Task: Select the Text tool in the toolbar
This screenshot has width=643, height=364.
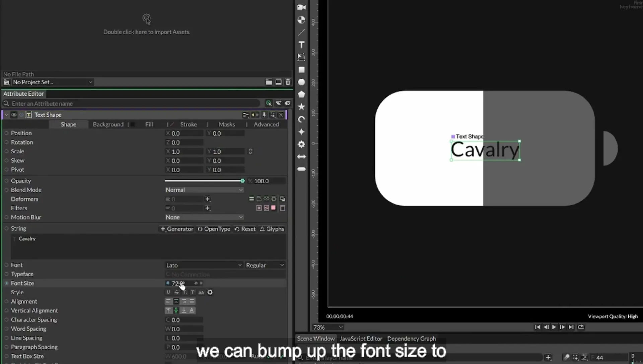Action: point(301,45)
